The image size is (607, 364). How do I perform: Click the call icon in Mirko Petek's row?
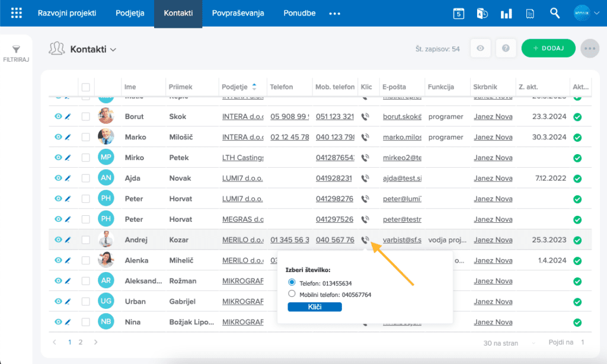tap(366, 158)
